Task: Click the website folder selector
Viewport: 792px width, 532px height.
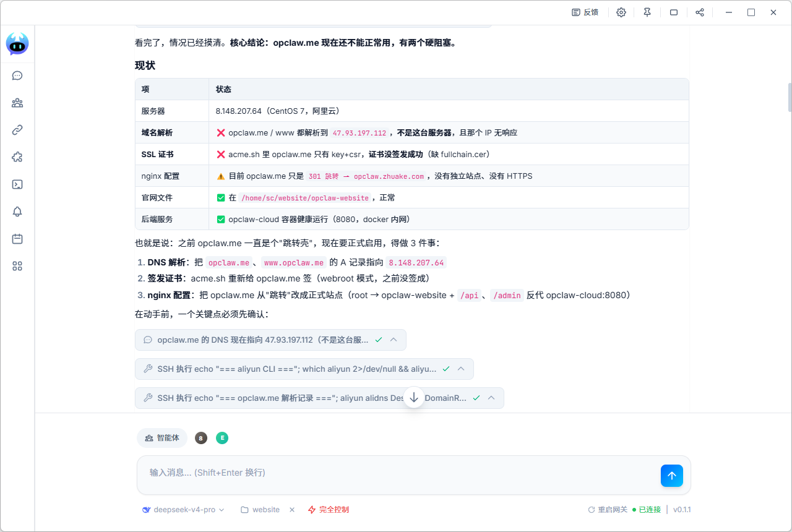Action: 260,510
